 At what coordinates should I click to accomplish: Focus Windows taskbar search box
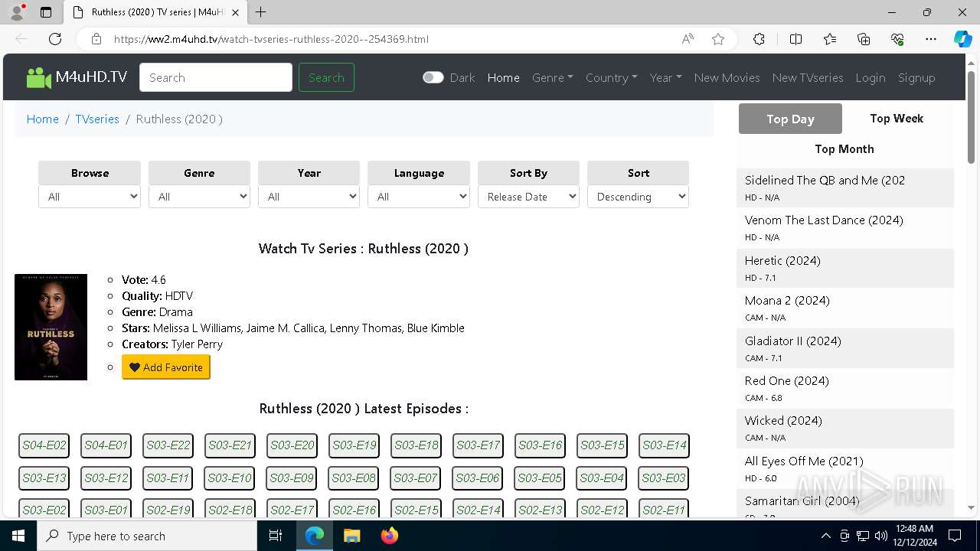click(x=147, y=536)
